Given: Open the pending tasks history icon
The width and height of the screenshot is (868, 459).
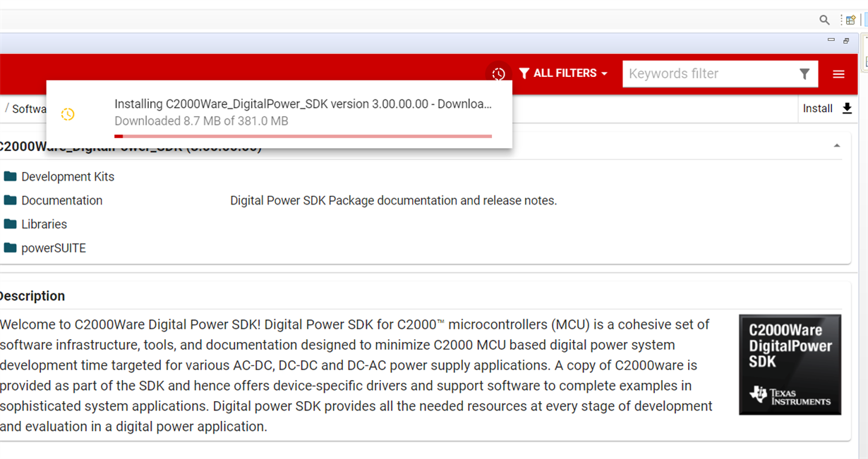Looking at the screenshot, I should (498, 73).
